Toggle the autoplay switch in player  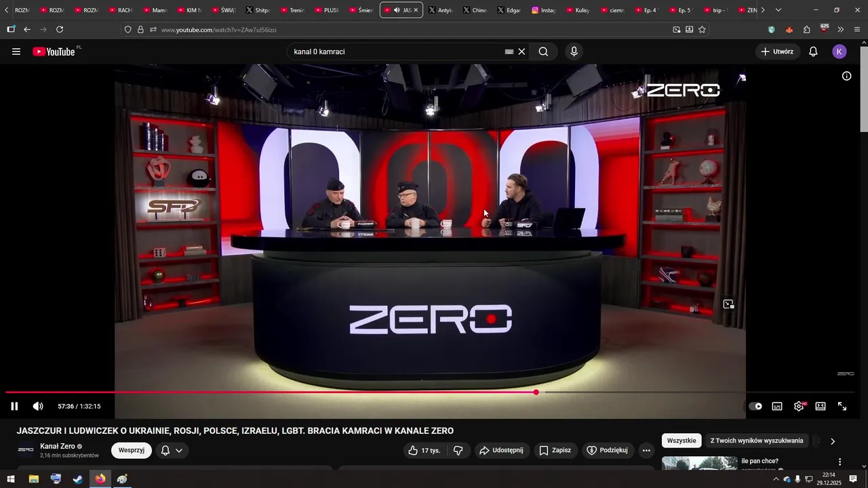[755, 406]
